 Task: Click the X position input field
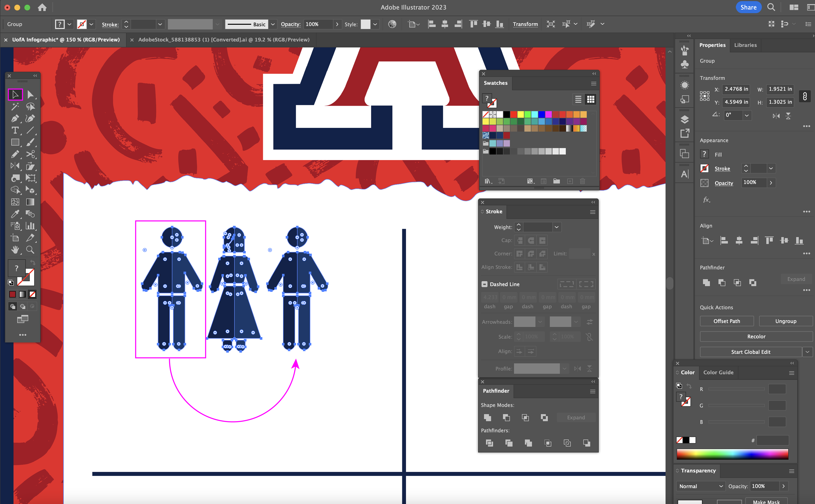[736, 89]
